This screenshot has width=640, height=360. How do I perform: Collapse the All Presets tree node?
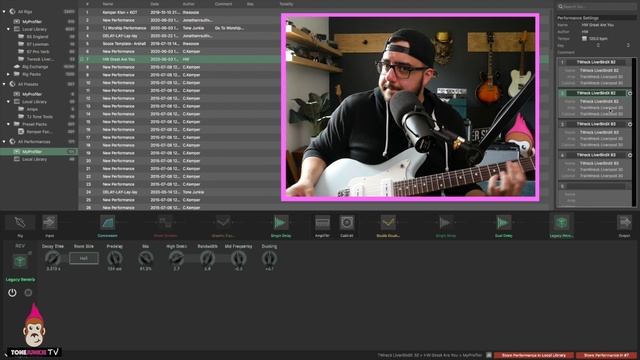coord(4,84)
